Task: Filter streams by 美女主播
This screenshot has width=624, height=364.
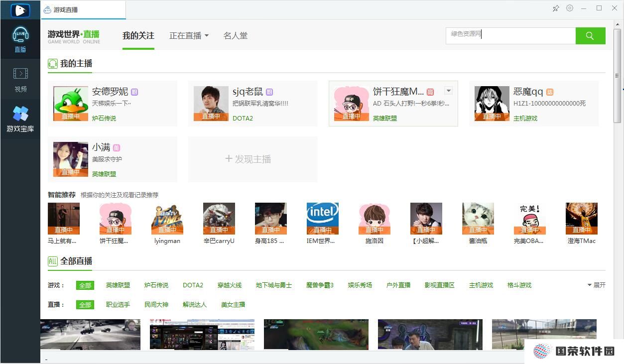Action: click(x=233, y=305)
